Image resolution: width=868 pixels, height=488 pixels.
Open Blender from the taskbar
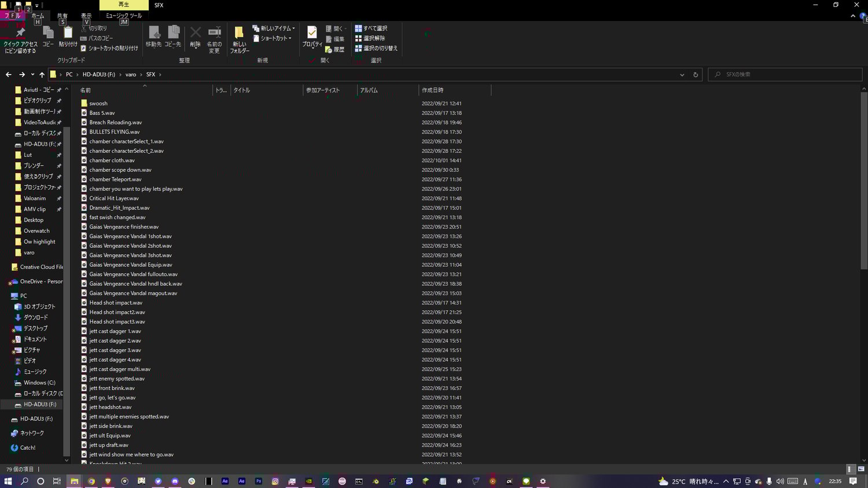[376, 481]
